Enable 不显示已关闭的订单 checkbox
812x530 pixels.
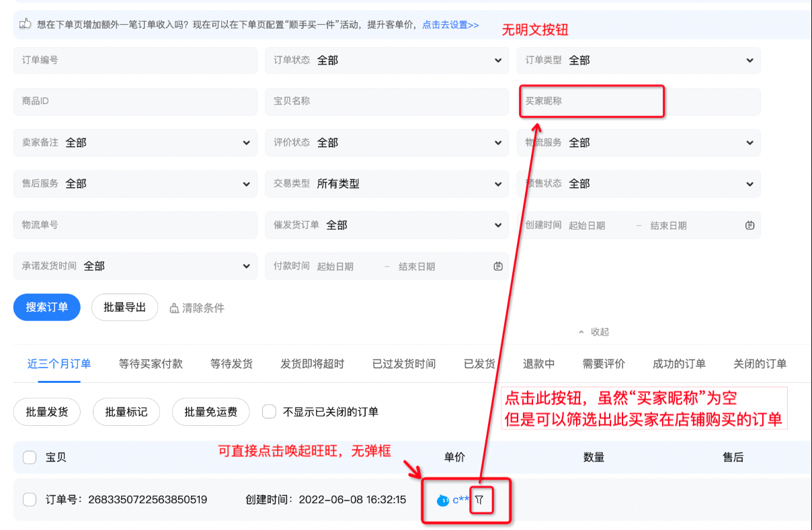pyautogui.click(x=269, y=412)
